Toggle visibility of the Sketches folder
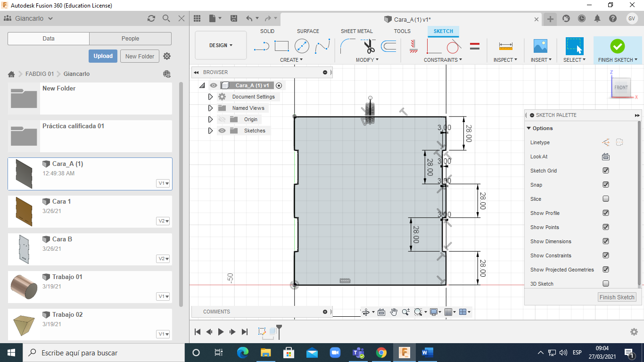Viewport: 644px width, 362px height. (x=222, y=131)
